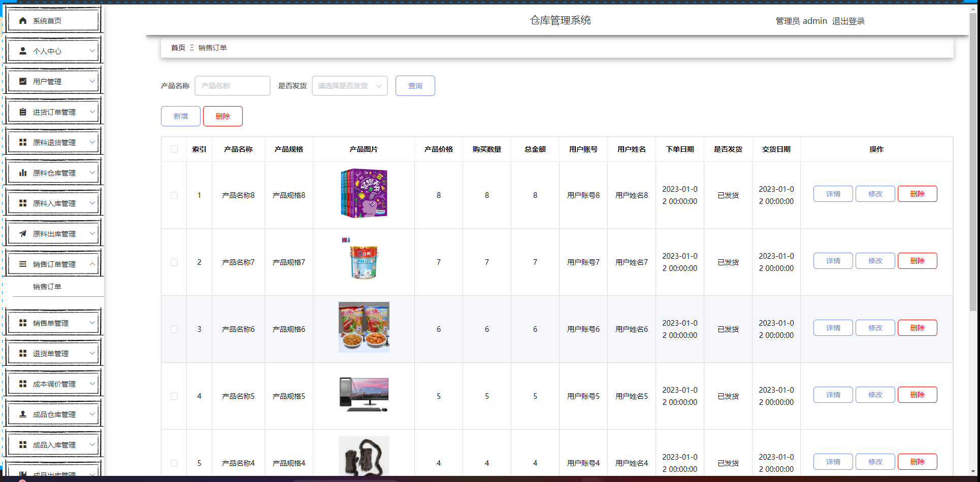Toggle the select-all checkbox in table header
Image resolution: width=980 pixels, height=482 pixels.
pyautogui.click(x=174, y=149)
